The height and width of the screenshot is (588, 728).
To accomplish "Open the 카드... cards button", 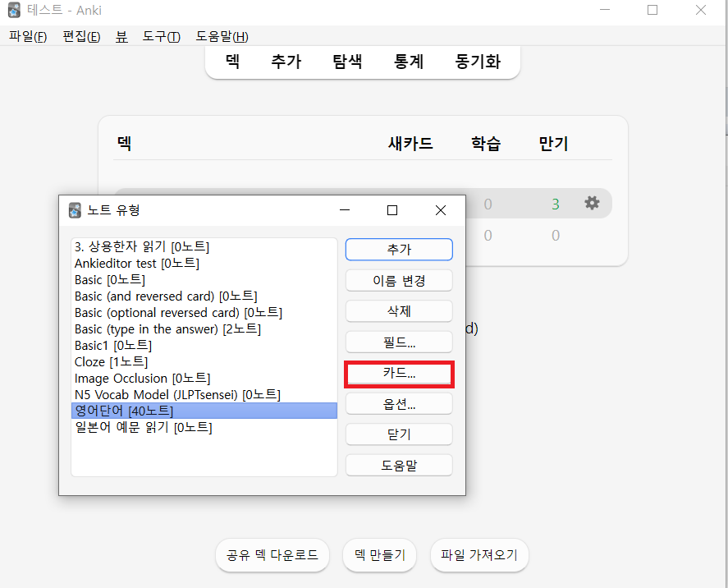I will click(399, 374).
